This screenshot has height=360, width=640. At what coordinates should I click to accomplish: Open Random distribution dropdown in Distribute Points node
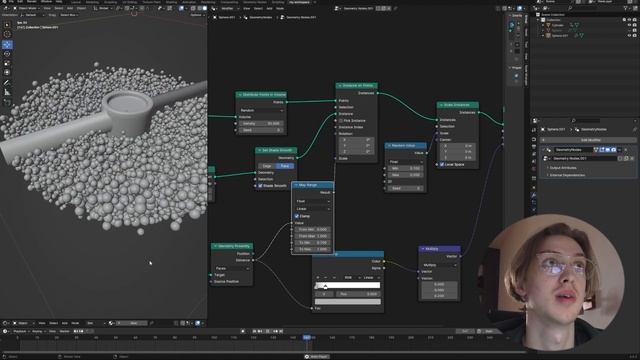(261, 111)
